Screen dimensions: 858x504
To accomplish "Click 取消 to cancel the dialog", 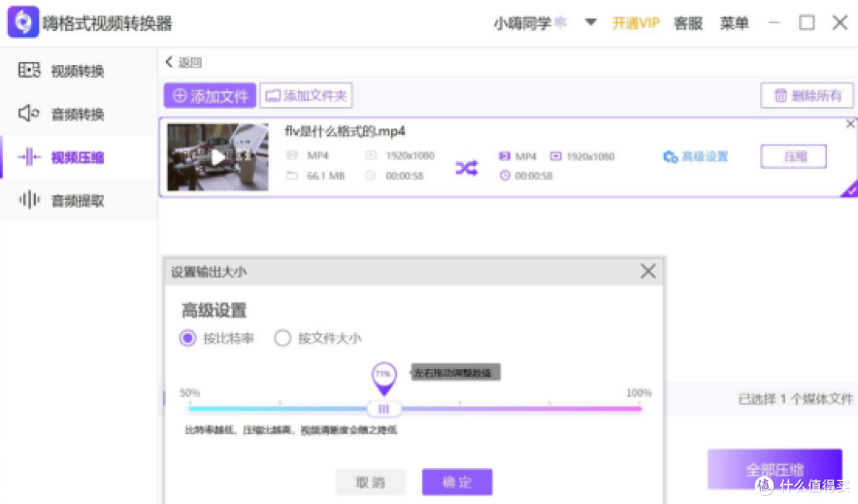I will [x=370, y=482].
